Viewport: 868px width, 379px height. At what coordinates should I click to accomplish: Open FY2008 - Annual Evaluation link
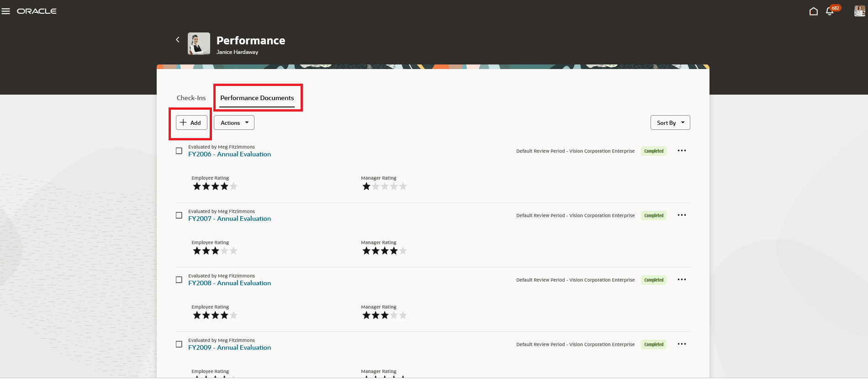(x=230, y=283)
